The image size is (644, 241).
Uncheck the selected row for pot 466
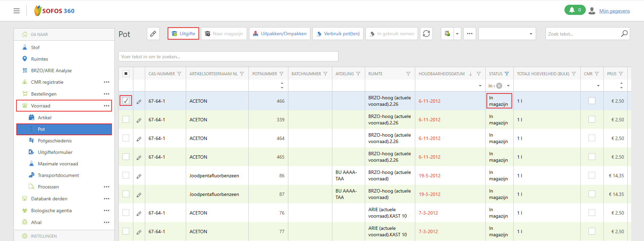[x=126, y=101]
